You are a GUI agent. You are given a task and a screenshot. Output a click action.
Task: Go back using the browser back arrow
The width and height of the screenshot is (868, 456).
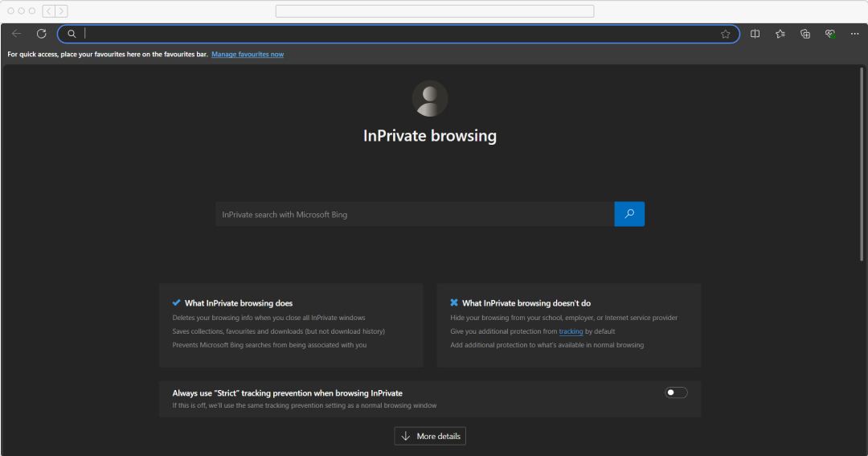(x=17, y=34)
